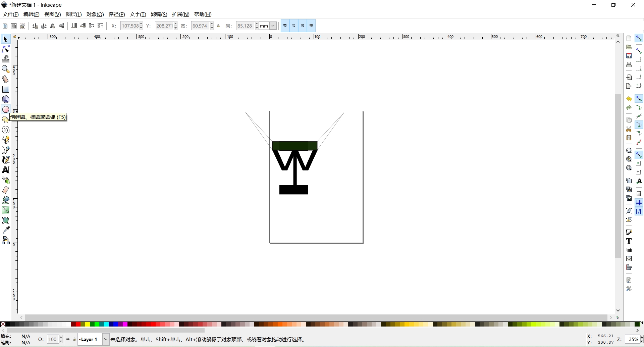Image resolution: width=644 pixels, height=347 pixels.
Task: Choose the node editing tool
Action: pyautogui.click(x=5, y=49)
